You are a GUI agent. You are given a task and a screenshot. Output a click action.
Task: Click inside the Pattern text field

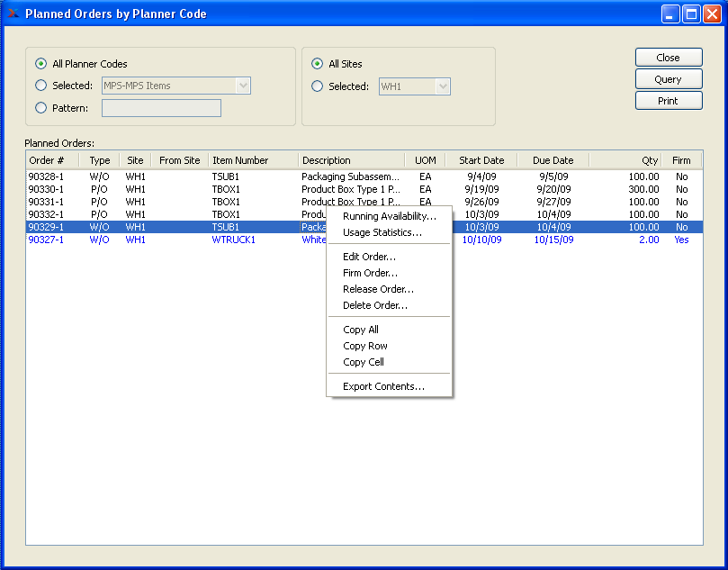(x=161, y=108)
